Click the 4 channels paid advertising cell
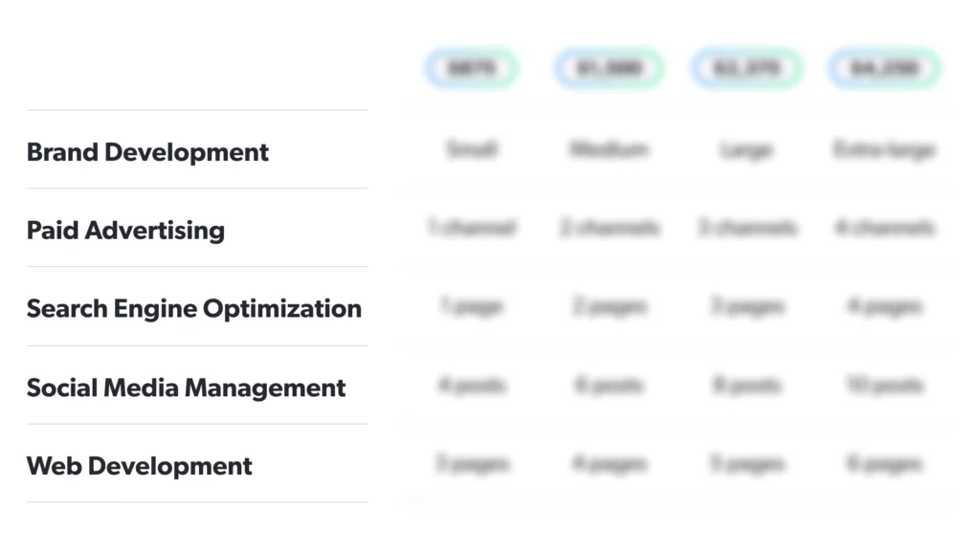Viewport: 980px width, 555px height. pos(884,228)
